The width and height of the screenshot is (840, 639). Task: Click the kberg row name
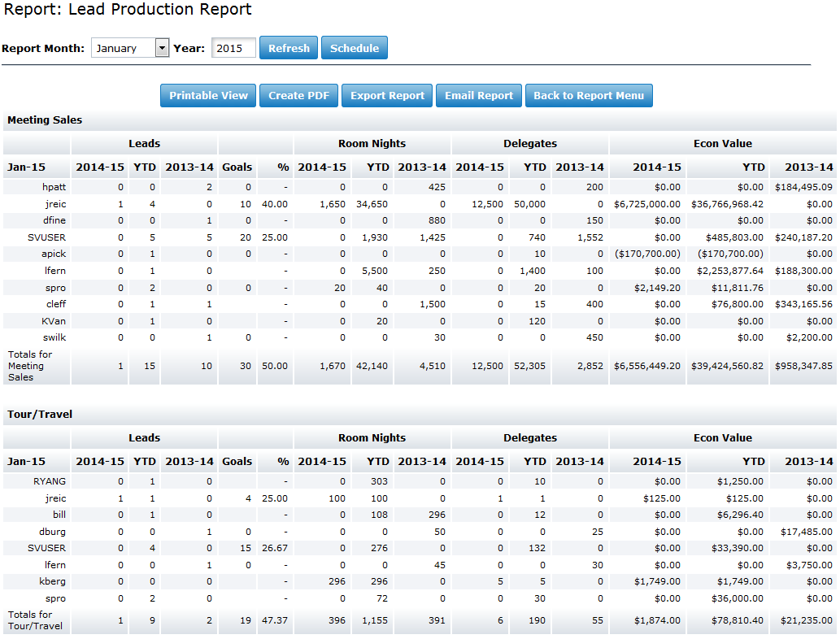pyautogui.click(x=52, y=581)
